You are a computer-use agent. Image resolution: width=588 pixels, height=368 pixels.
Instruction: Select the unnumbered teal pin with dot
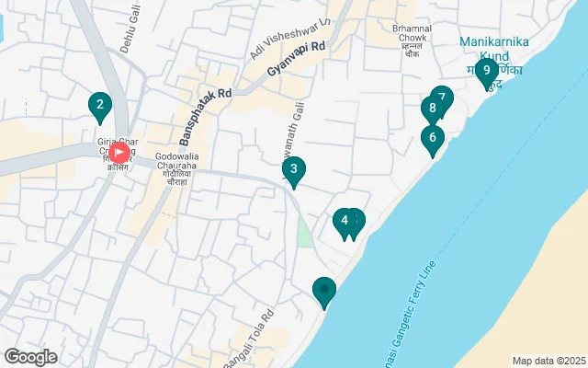tap(324, 293)
